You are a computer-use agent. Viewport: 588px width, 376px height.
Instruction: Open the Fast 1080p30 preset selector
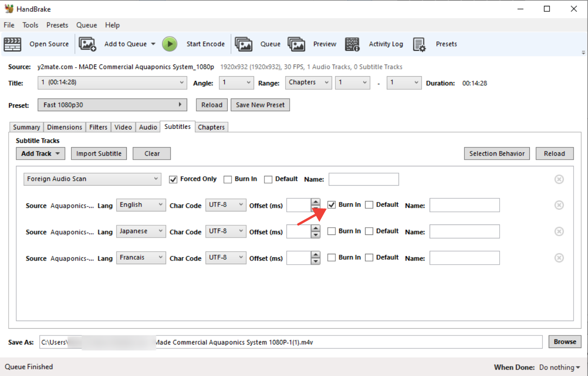pos(112,105)
